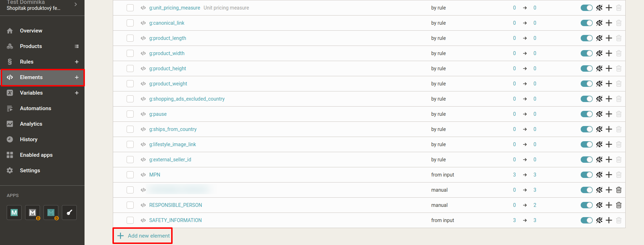Click the list icon beside Products
The height and width of the screenshot is (245, 644).
click(x=77, y=46)
